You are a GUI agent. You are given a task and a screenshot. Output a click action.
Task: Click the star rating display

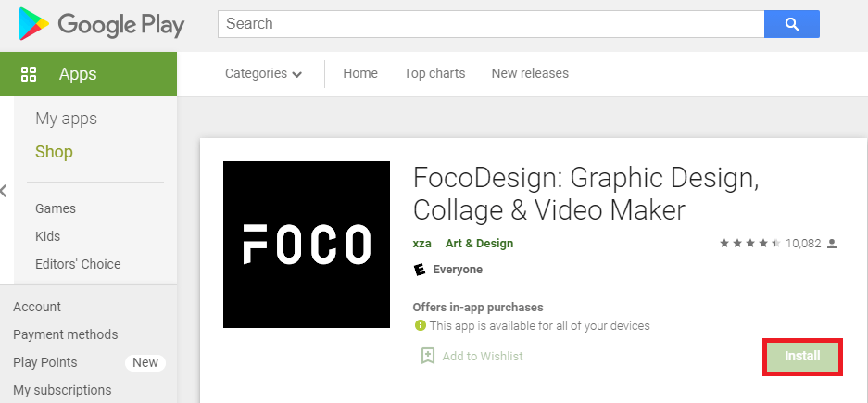tap(750, 244)
